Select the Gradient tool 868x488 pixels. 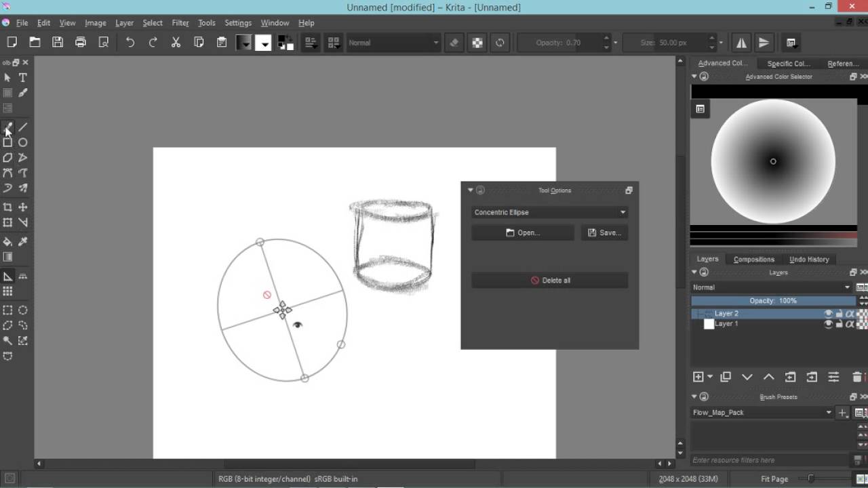click(7, 257)
